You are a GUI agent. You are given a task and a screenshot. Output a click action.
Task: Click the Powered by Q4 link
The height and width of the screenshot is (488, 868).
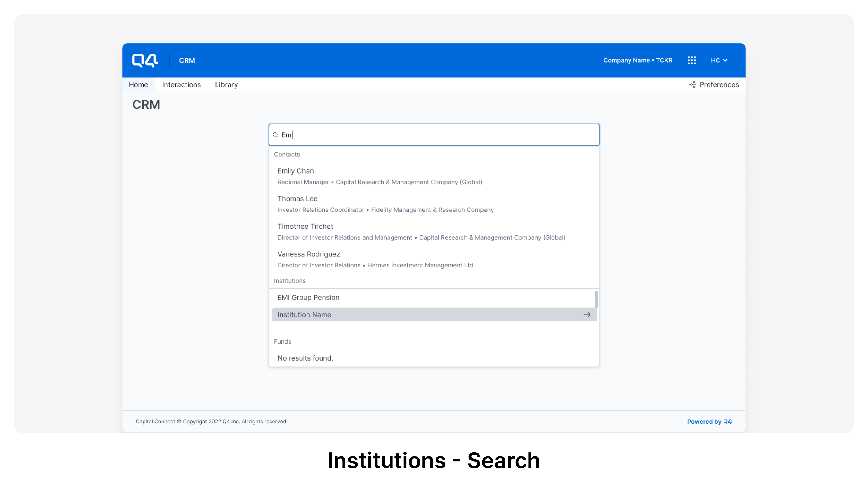click(x=710, y=422)
